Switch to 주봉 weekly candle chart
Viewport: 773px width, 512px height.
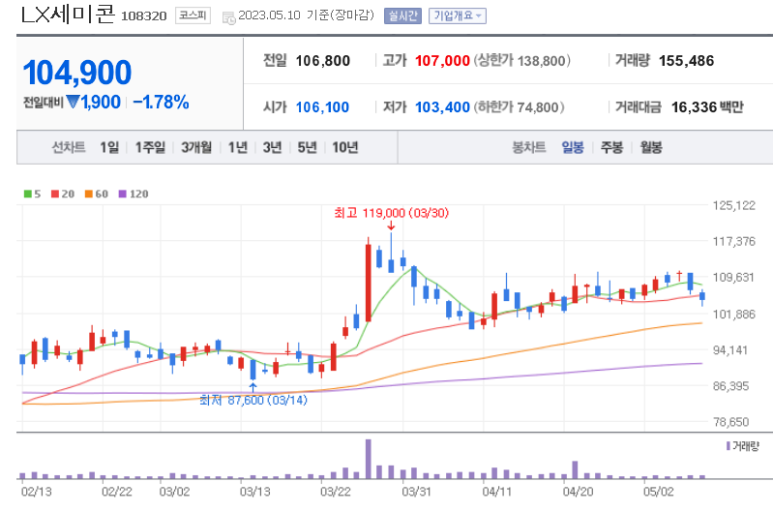(612, 147)
